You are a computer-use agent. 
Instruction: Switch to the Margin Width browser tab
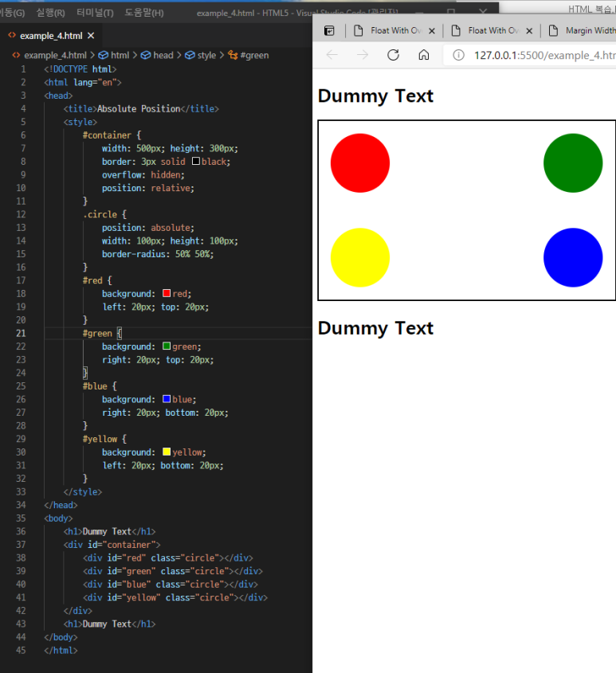coord(582,30)
